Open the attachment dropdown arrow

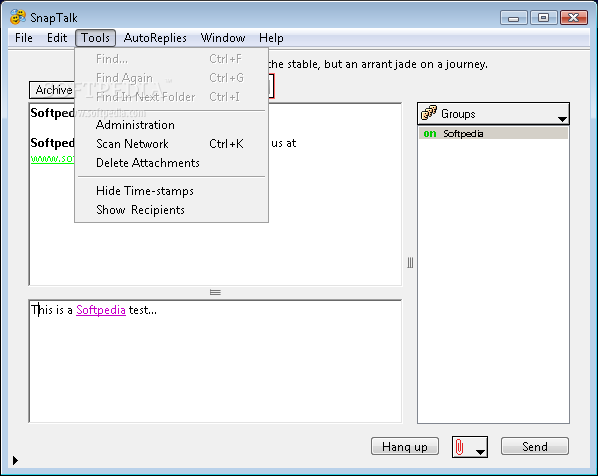pos(480,452)
